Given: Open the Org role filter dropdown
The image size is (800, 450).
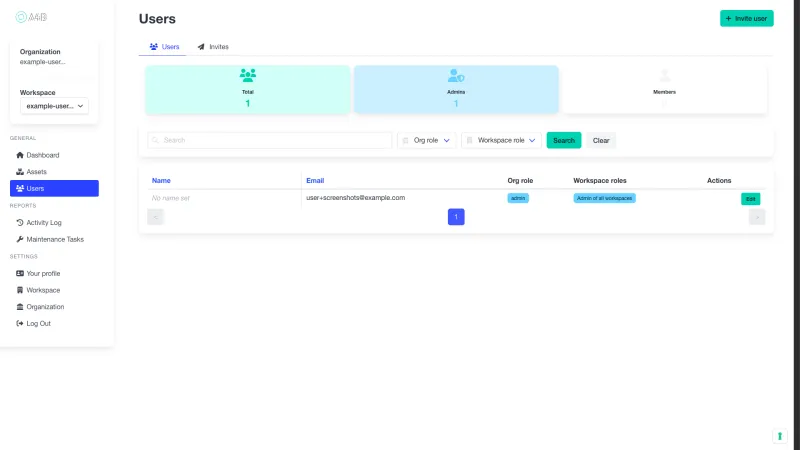Looking at the screenshot, I should pos(427,140).
